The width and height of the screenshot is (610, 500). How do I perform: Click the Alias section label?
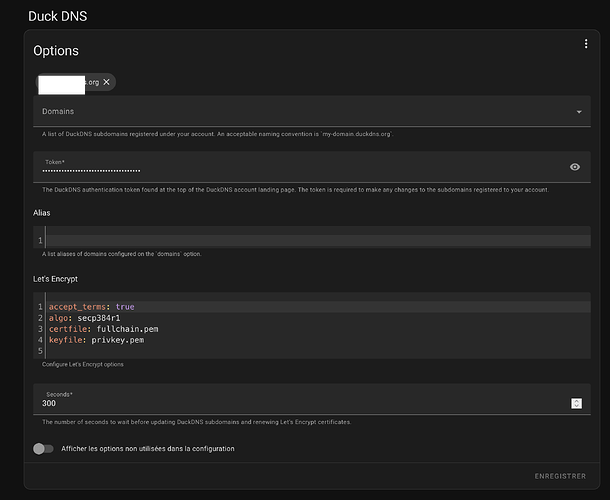(42, 213)
